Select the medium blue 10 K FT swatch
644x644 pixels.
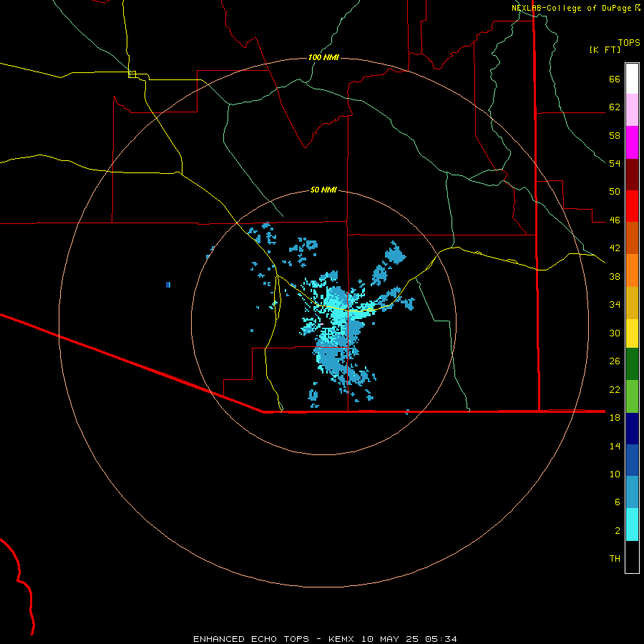632,460
